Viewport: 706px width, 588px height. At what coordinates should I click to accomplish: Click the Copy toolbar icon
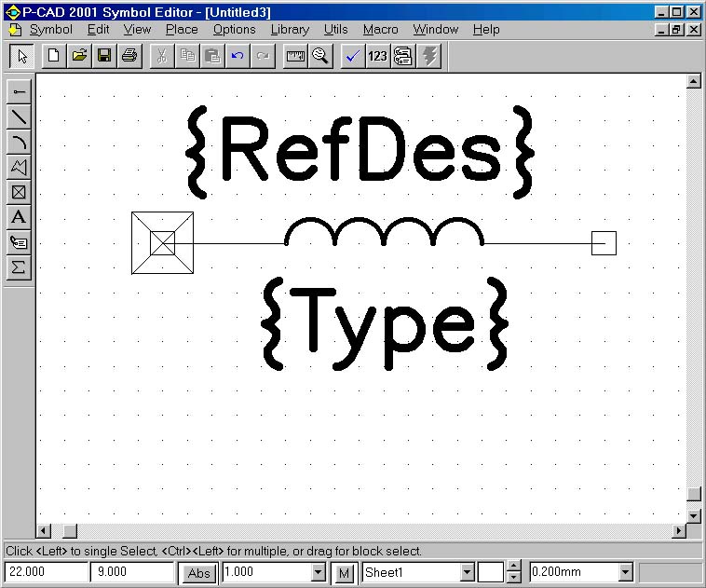tap(187, 56)
